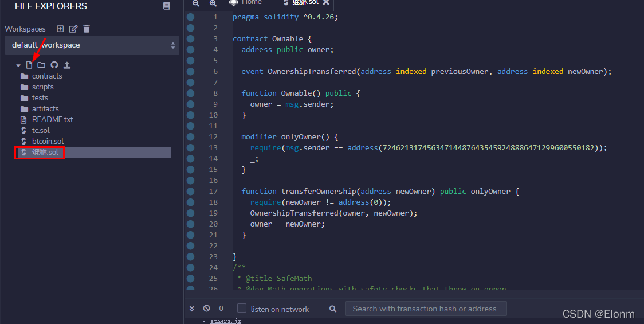
Task: Toggle the terminal panel with double chevron
Action: click(x=192, y=309)
